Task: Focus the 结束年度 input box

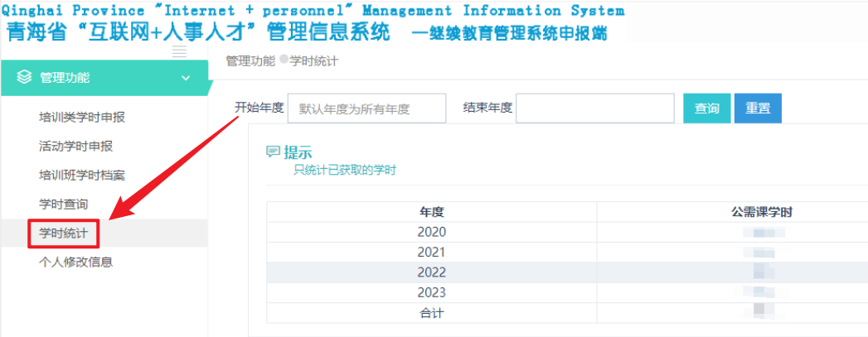Action: pyautogui.click(x=594, y=108)
